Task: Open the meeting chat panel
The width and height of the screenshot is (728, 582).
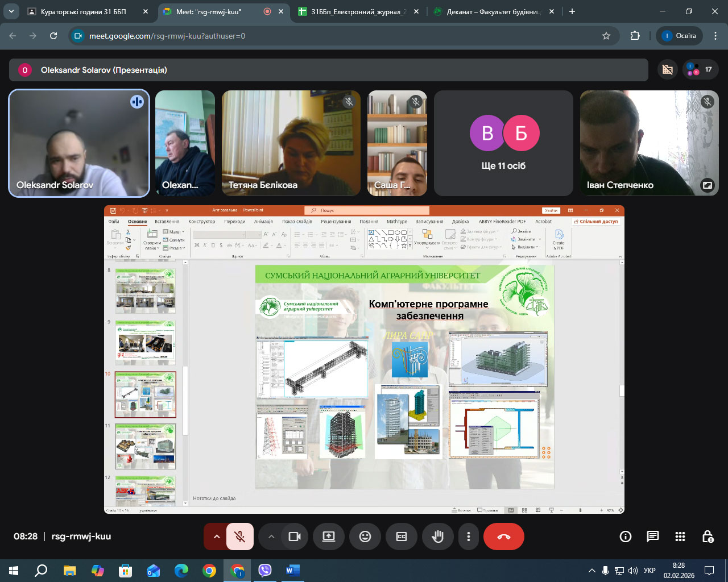Action: click(652, 537)
